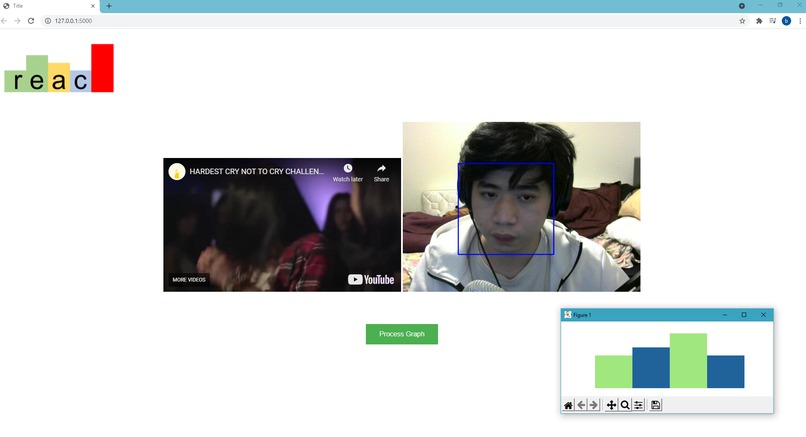Close the Figure 1 window
This screenshot has height=437, width=806.
763,315
